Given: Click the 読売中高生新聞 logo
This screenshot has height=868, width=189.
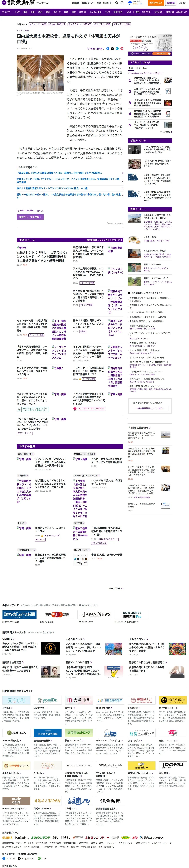Looking at the screenshot, I should [x=57, y=614].
